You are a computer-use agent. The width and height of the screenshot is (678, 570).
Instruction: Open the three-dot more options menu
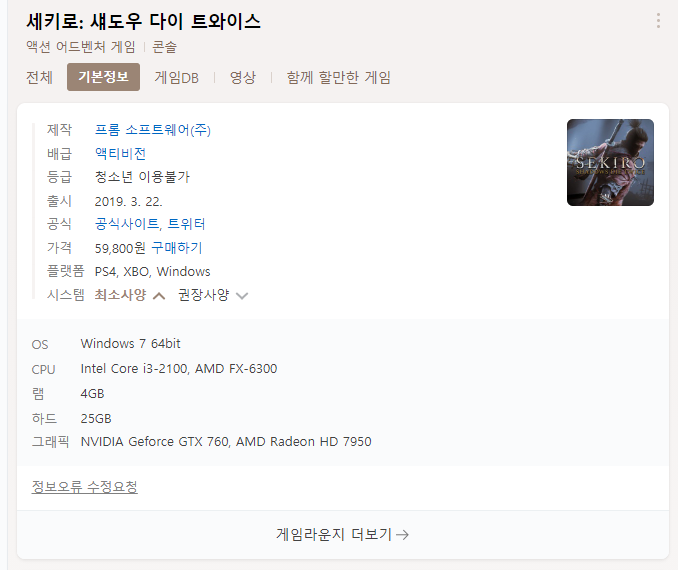[x=658, y=21]
